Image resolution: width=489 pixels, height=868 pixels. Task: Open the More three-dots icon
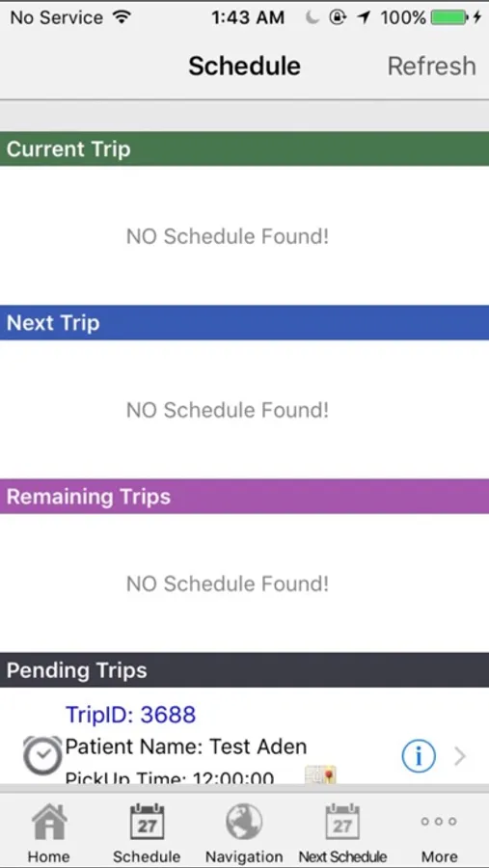(439, 821)
